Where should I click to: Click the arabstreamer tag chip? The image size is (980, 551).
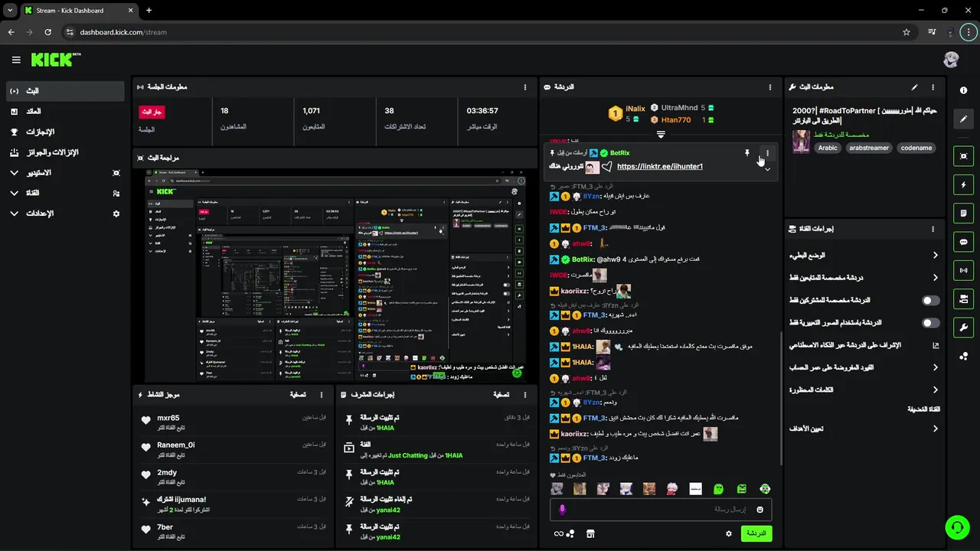(x=869, y=148)
